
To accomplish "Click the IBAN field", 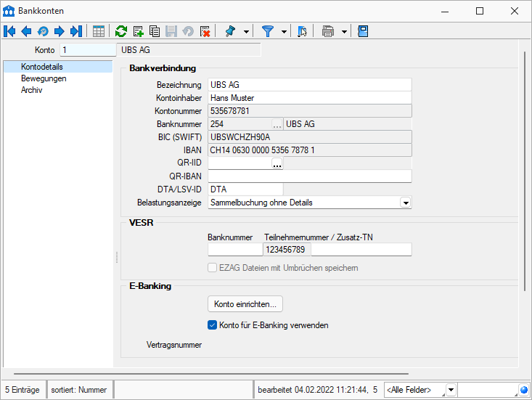I will pos(309,150).
